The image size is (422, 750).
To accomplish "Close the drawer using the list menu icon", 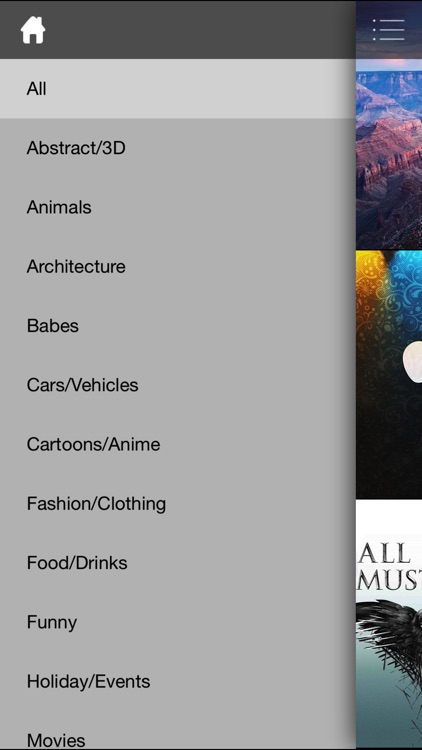I will click(389, 30).
